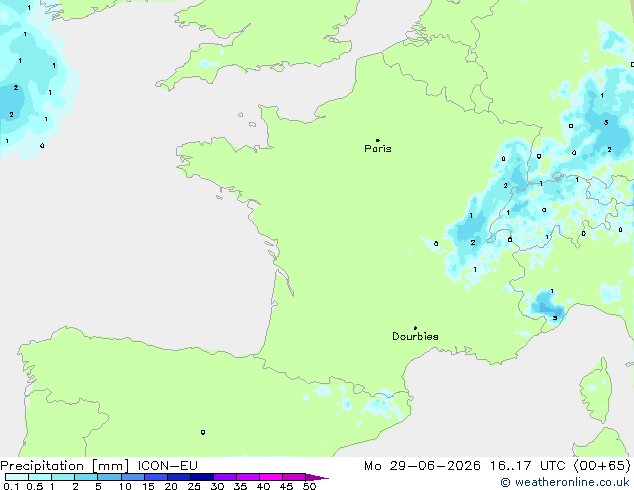Viewport: 634px width, 490px height.
Task: Select legend swatch between 5 and 10
Action: click(x=109, y=477)
